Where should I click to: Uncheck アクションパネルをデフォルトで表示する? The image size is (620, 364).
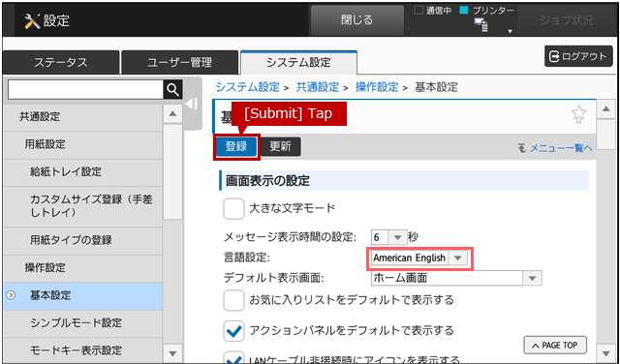233,331
